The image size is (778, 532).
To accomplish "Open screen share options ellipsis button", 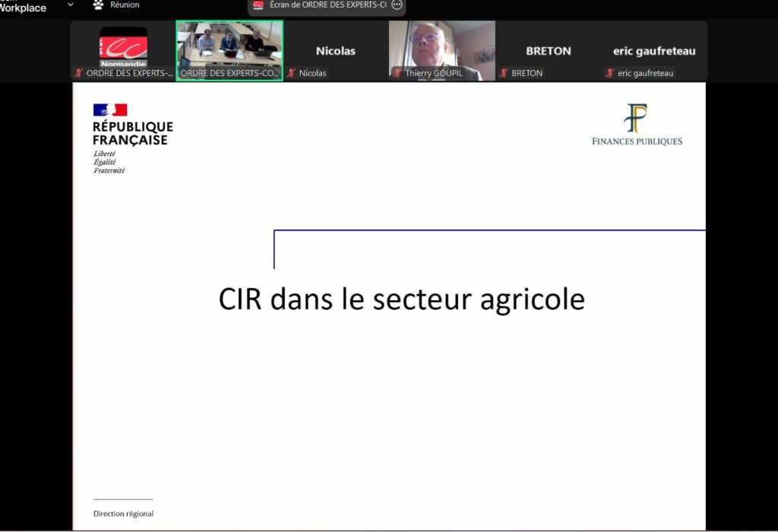I will click(x=397, y=5).
